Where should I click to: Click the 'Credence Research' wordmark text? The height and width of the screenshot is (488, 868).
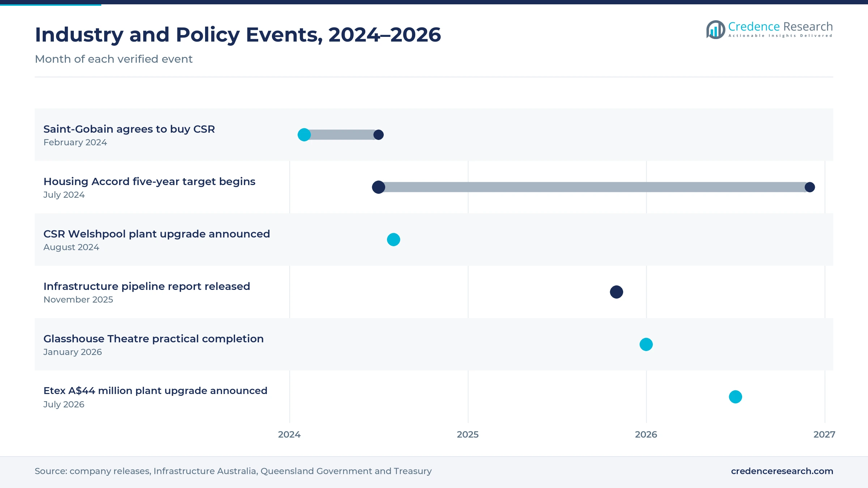pyautogui.click(x=780, y=26)
